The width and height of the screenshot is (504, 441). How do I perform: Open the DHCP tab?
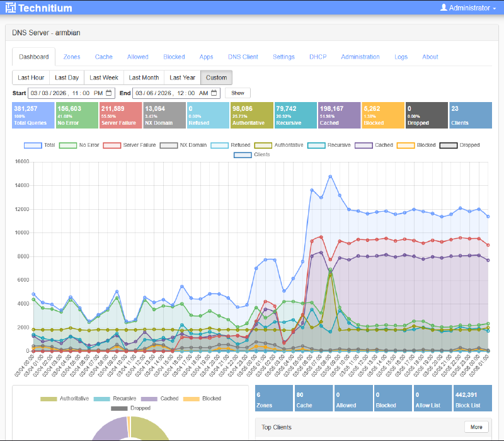318,57
